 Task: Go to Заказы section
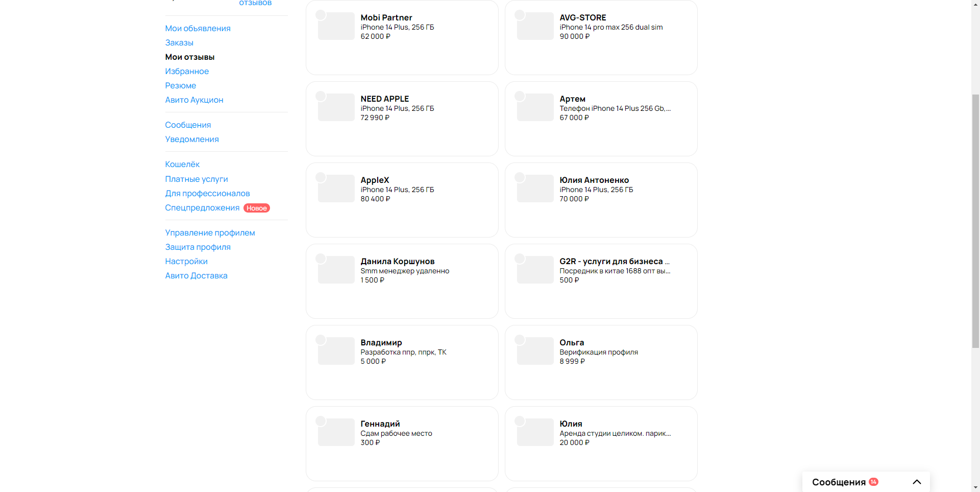tap(179, 42)
